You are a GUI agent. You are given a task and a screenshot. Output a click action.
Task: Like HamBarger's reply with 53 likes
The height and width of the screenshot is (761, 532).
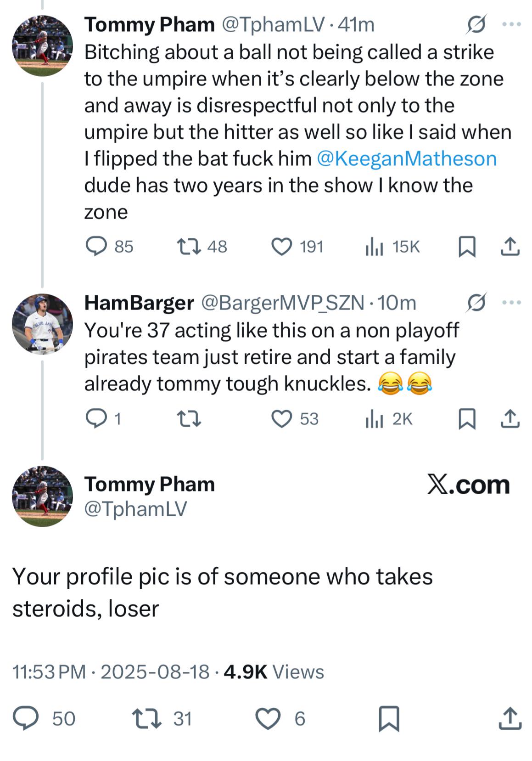pos(282,419)
